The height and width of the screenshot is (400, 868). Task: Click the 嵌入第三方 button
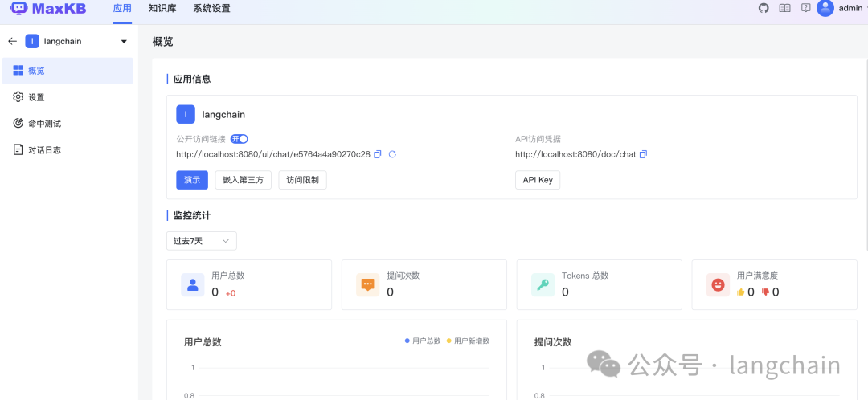point(243,180)
